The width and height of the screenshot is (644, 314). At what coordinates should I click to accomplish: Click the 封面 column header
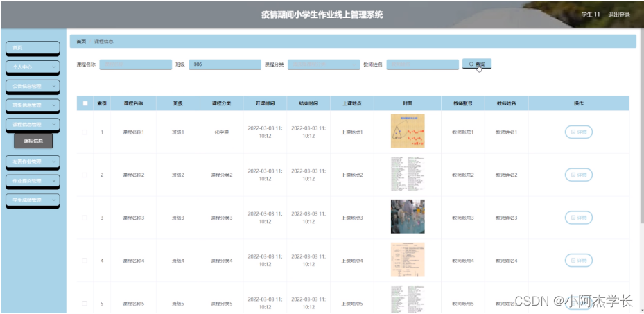[408, 103]
